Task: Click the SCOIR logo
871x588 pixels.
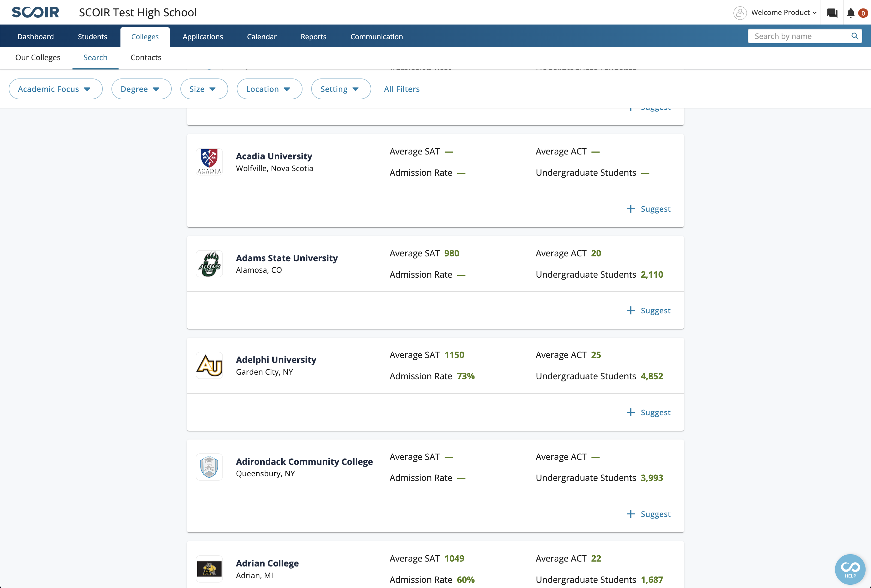Action: point(35,12)
